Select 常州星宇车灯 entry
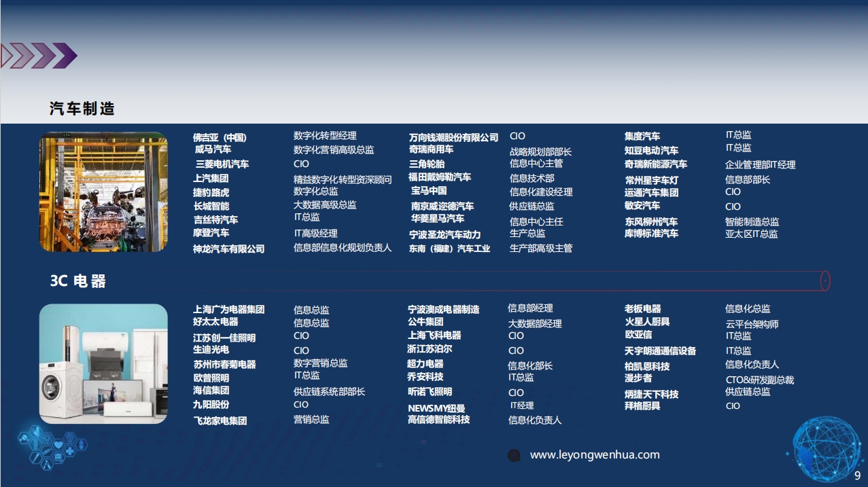The width and height of the screenshot is (868, 487). (652, 181)
